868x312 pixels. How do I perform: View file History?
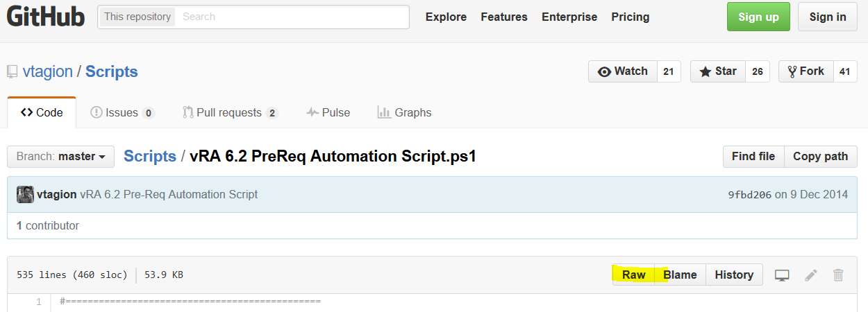[x=734, y=275]
